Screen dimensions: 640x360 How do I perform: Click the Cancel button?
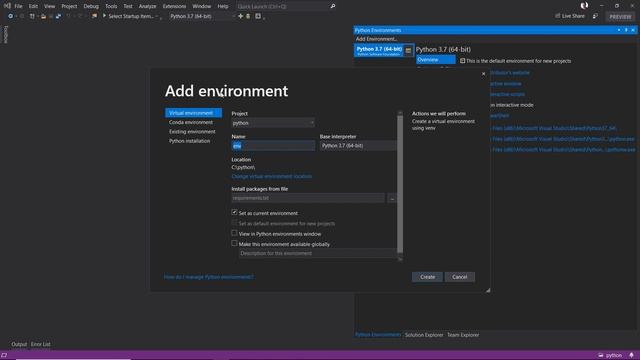coord(460,277)
